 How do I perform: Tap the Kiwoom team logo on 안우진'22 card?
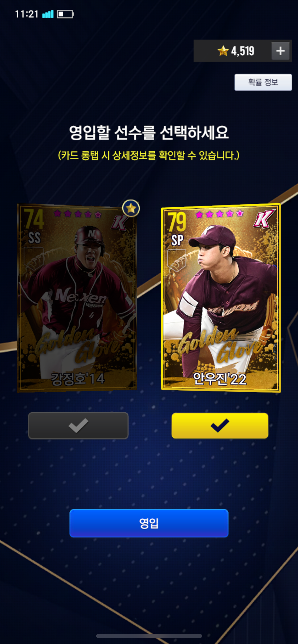(x=264, y=218)
